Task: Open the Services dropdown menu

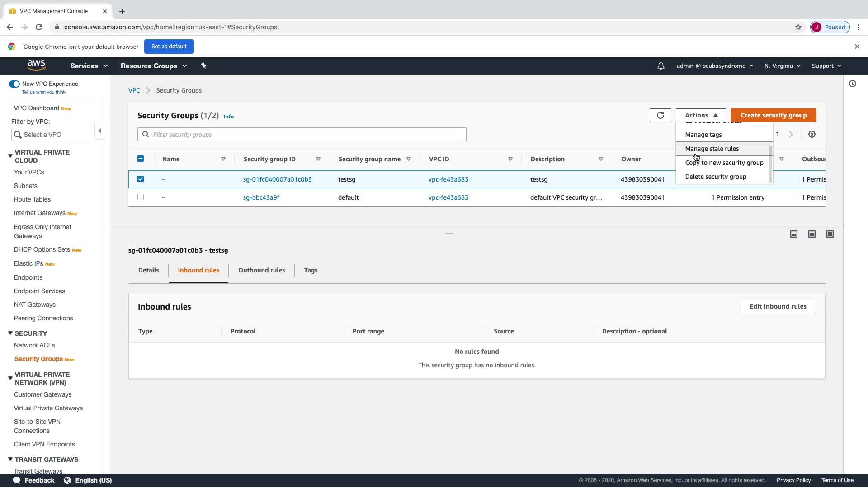Action: point(89,66)
